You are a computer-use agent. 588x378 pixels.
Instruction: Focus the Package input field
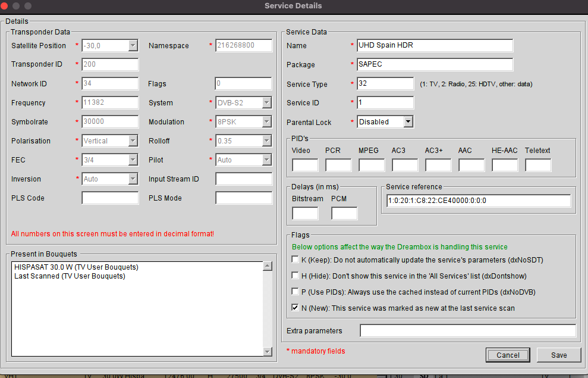click(434, 65)
